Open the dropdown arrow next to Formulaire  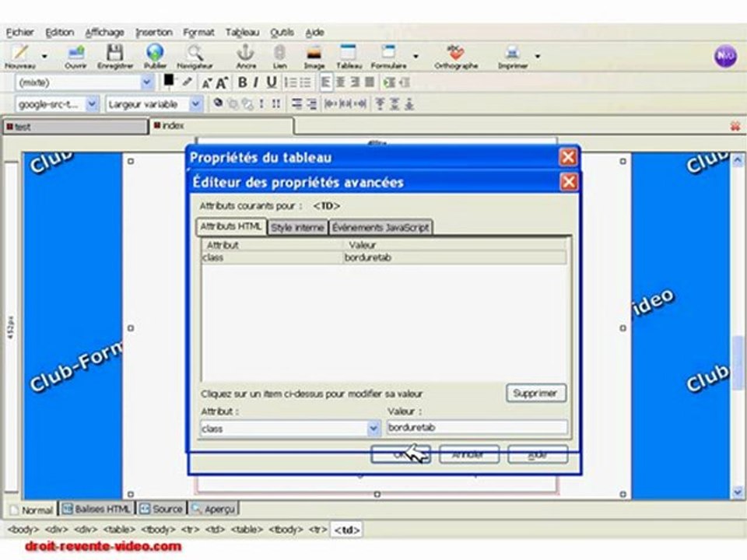click(x=416, y=56)
